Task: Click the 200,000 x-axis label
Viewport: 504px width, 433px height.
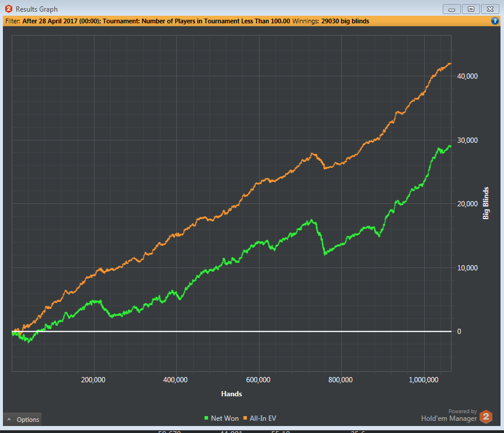Action: tap(93, 380)
